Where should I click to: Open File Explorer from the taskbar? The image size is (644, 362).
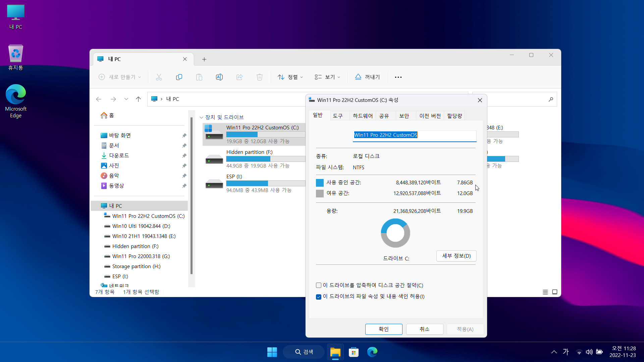[x=335, y=352]
